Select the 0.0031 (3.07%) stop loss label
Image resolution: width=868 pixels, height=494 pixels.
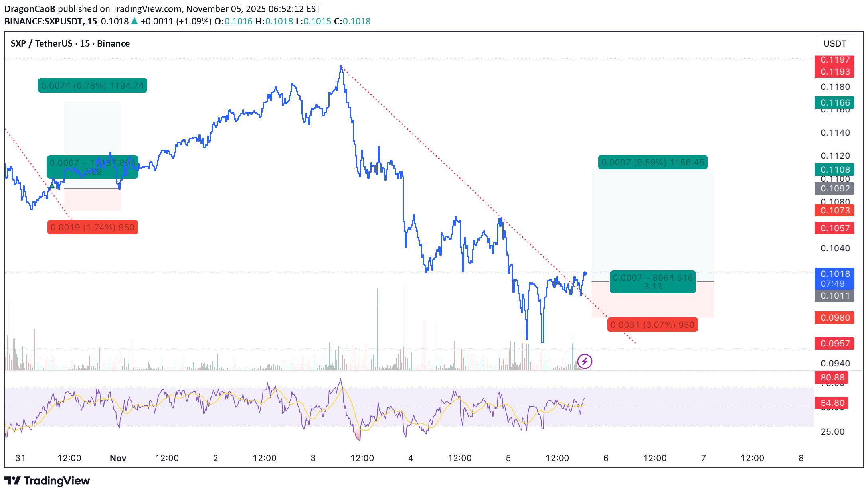click(x=652, y=325)
